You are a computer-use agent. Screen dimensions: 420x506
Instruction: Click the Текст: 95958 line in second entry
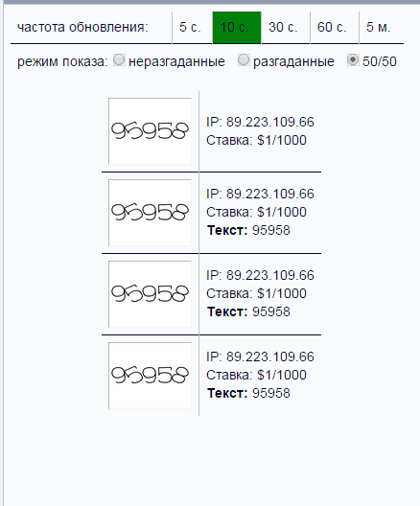(x=248, y=230)
